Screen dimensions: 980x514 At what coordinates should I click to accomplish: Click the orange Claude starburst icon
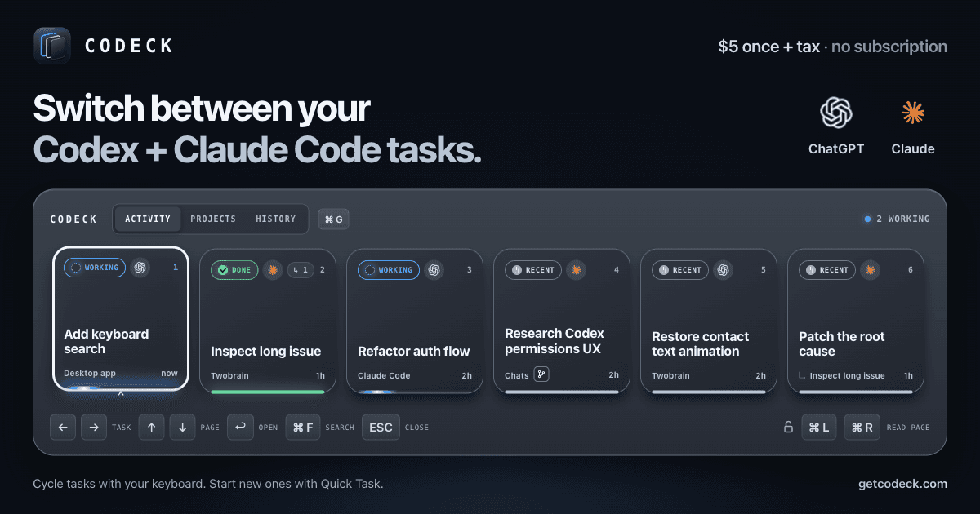point(913,113)
